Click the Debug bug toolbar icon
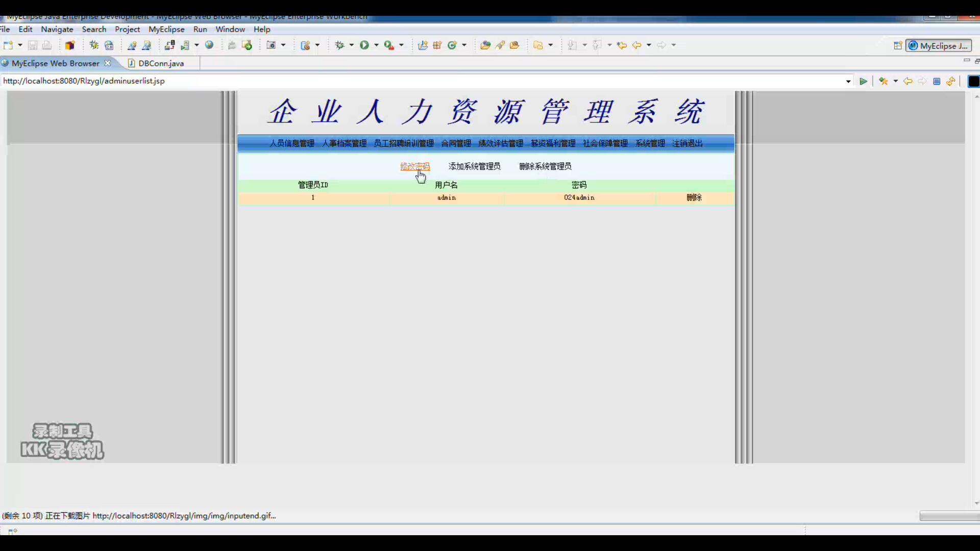 pos(339,45)
